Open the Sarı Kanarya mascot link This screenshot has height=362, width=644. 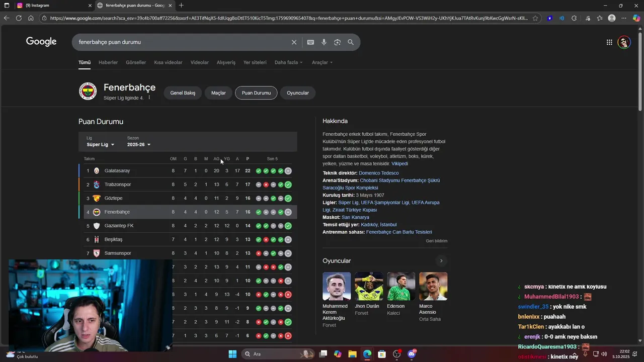pos(355,217)
